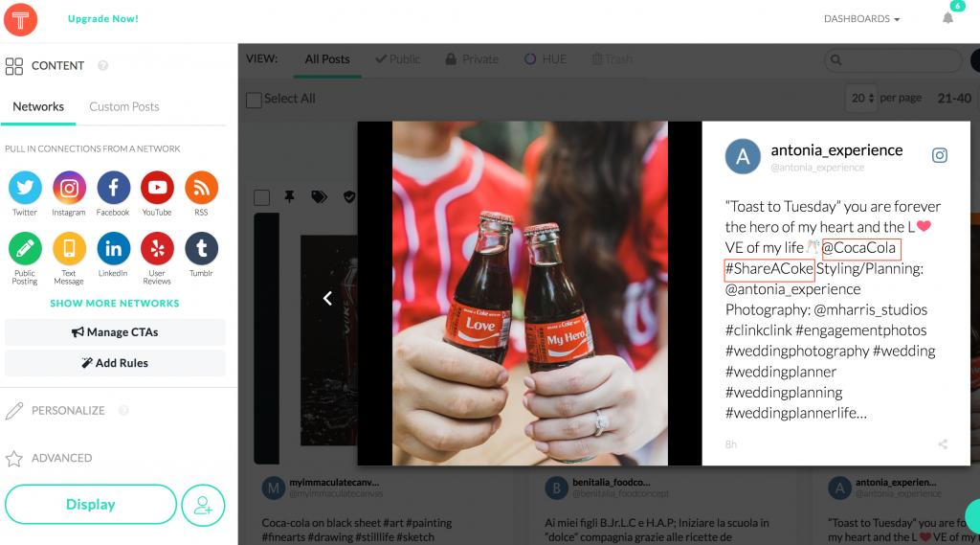The image size is (980, 545).
Task: Select the Instagram network icon
Action: pyautogui.click(x=69, y=188)
